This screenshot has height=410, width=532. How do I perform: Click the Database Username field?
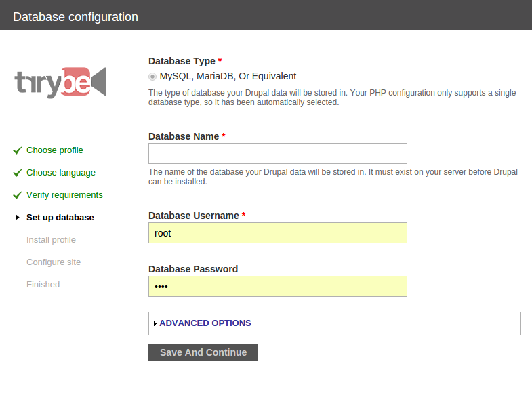click(277, 233)
